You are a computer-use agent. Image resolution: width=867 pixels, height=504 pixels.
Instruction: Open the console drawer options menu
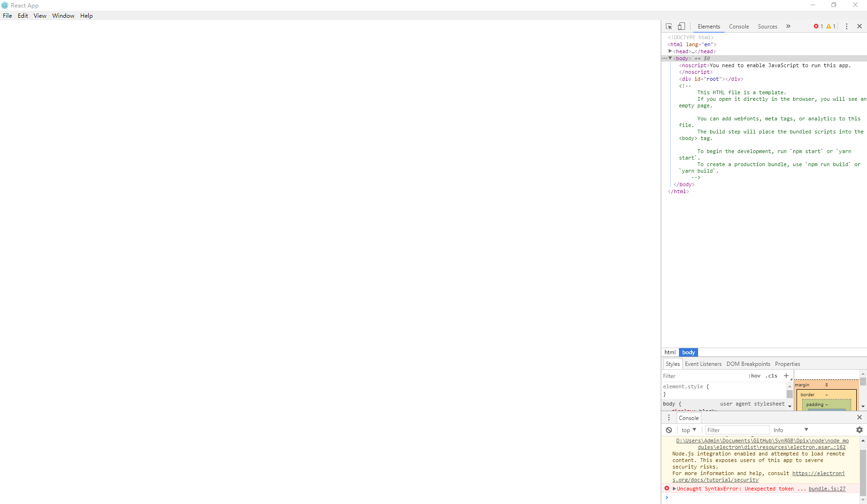[669, 417]
